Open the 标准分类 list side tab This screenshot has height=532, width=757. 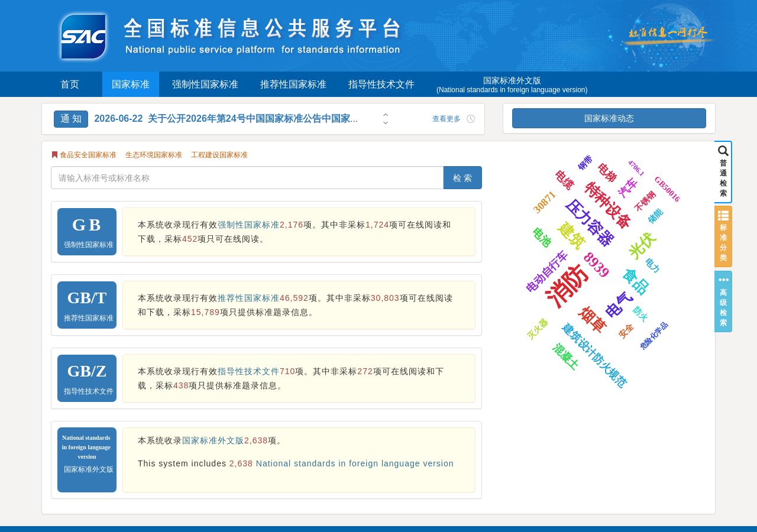[x=723, y=236]
